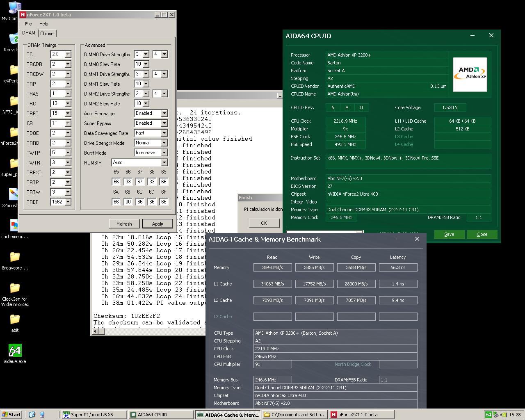Click Checksum 102EE2F2 text in Super PI
Viewport: 525px width, 420px height.
(127, 316)
